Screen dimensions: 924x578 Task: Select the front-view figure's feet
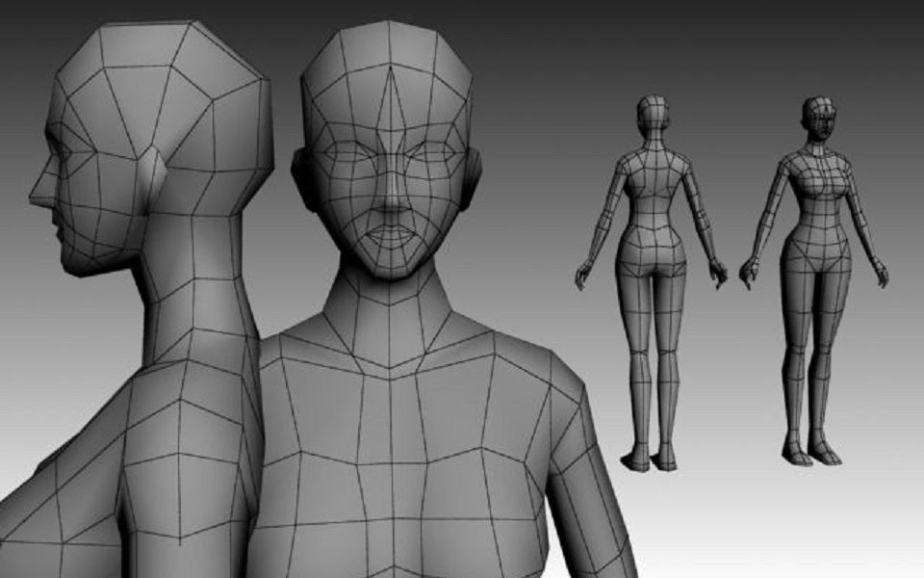[810, 452]
